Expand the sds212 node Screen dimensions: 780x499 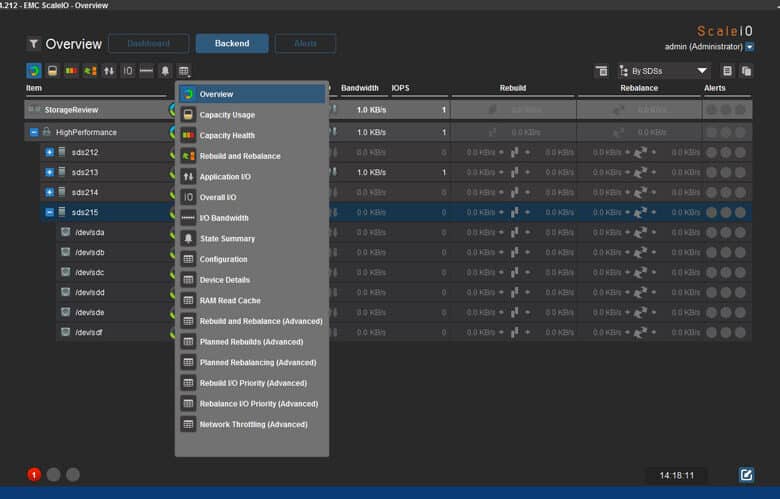pos(49,152)
